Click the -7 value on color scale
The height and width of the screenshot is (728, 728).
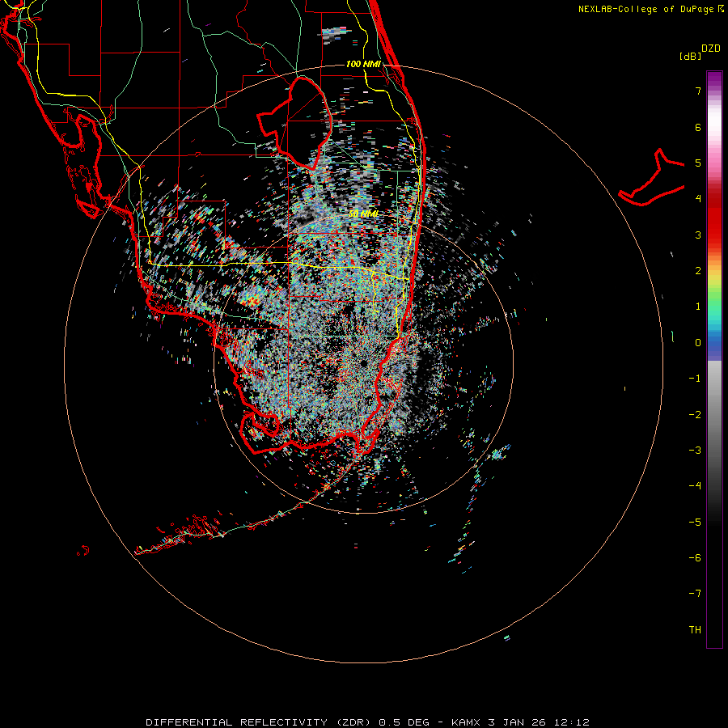click(x=695, y=594)
